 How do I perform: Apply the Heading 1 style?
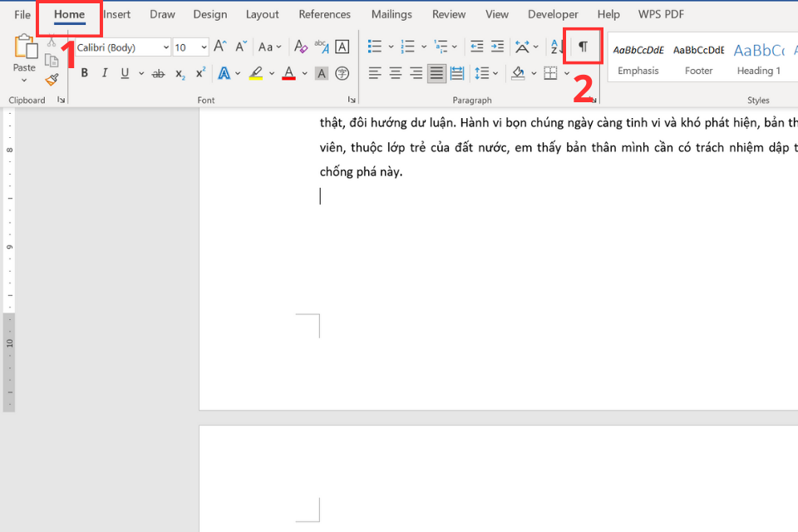click(x=758, y=57)
